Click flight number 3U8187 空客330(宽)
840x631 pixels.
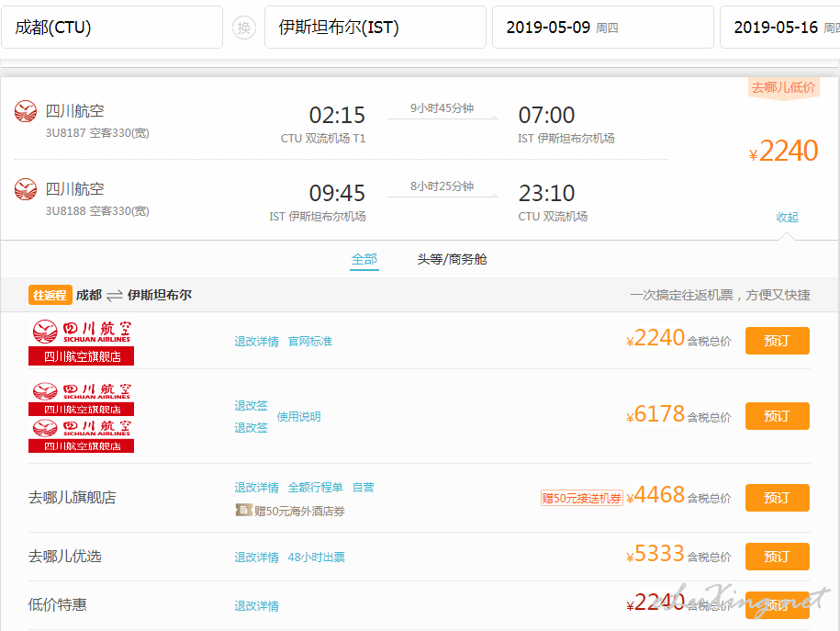point(97,133)
